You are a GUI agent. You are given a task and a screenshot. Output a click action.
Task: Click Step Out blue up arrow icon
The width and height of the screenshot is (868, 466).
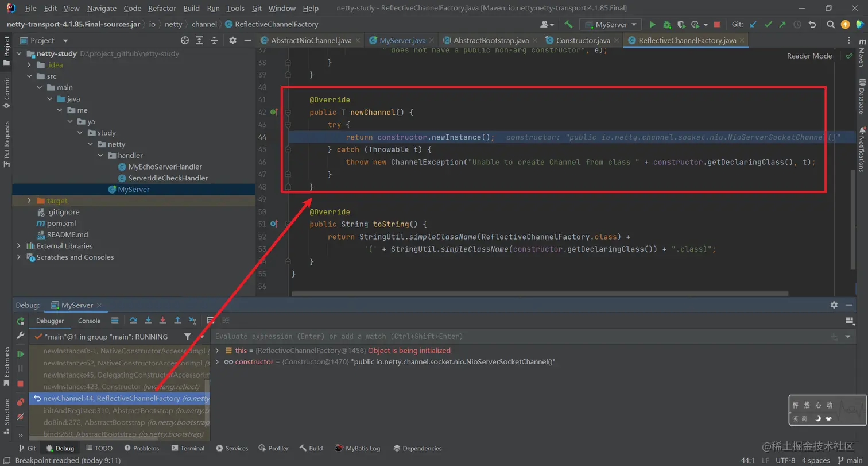(178, 321)
